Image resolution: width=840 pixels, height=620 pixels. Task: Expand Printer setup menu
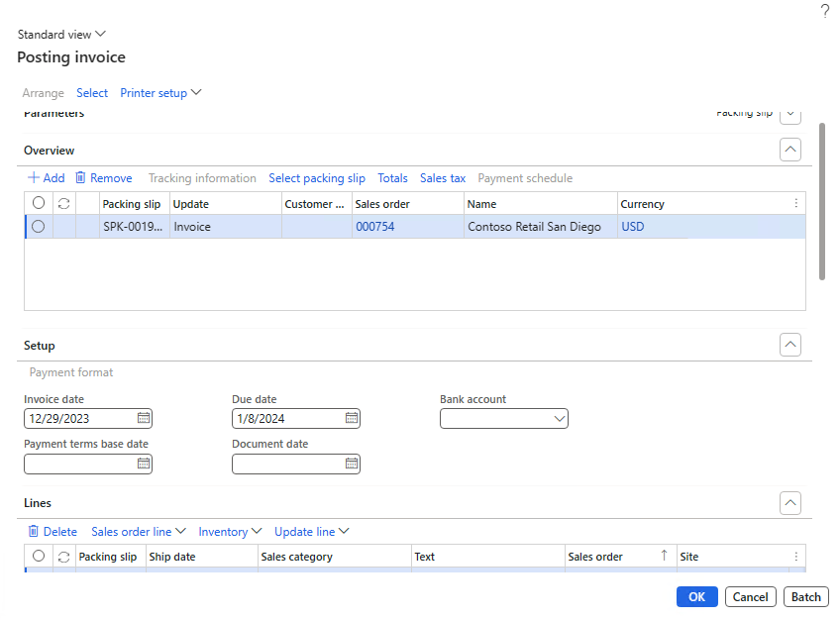click(160, 93)
